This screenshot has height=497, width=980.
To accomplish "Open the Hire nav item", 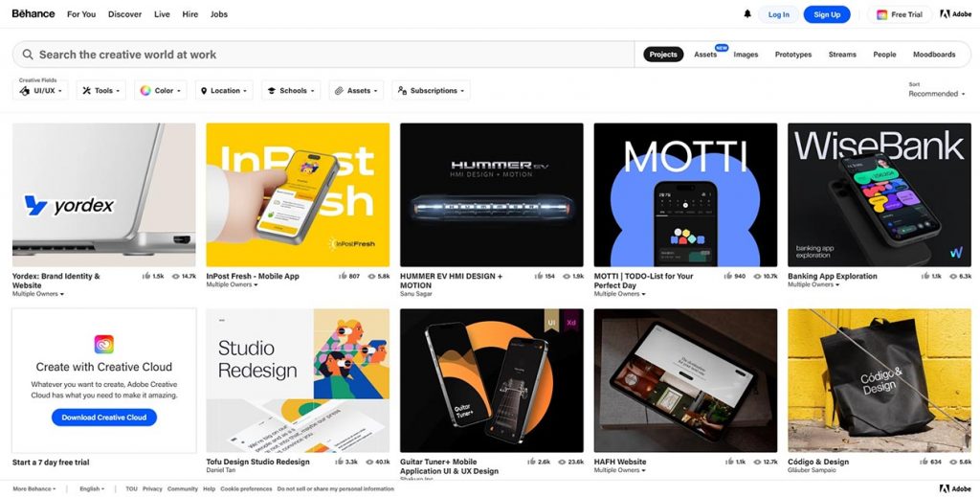I will [x=190, y=14].
